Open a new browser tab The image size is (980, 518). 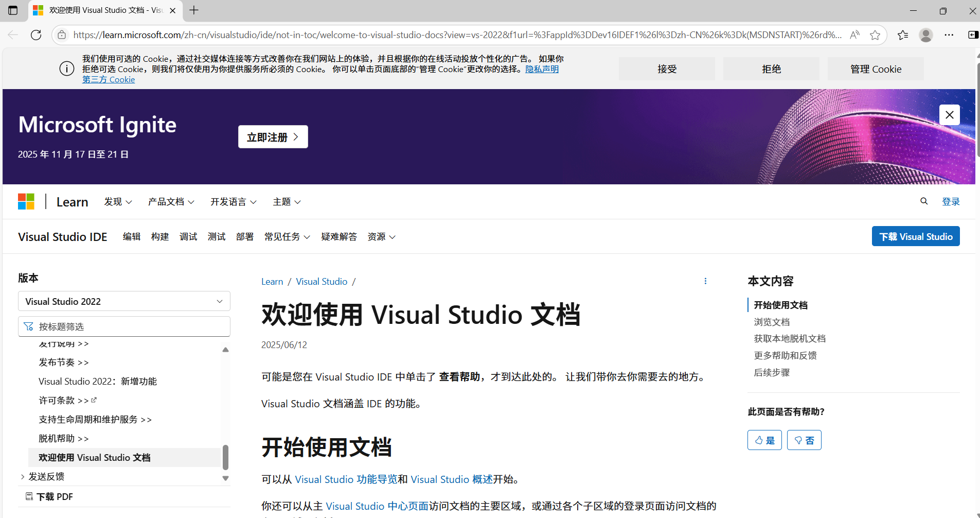pyautogui.click(x=194, y=10)
